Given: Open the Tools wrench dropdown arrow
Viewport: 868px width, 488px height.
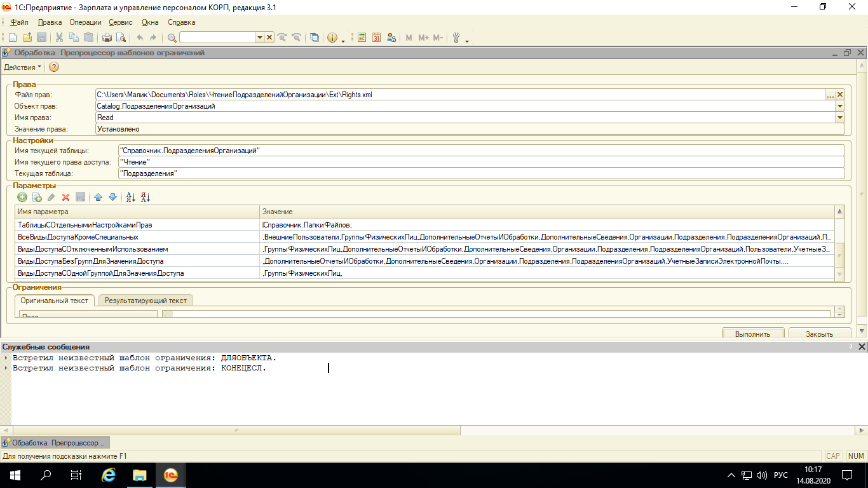Looking at the screenshot, I should pos(467,40).
